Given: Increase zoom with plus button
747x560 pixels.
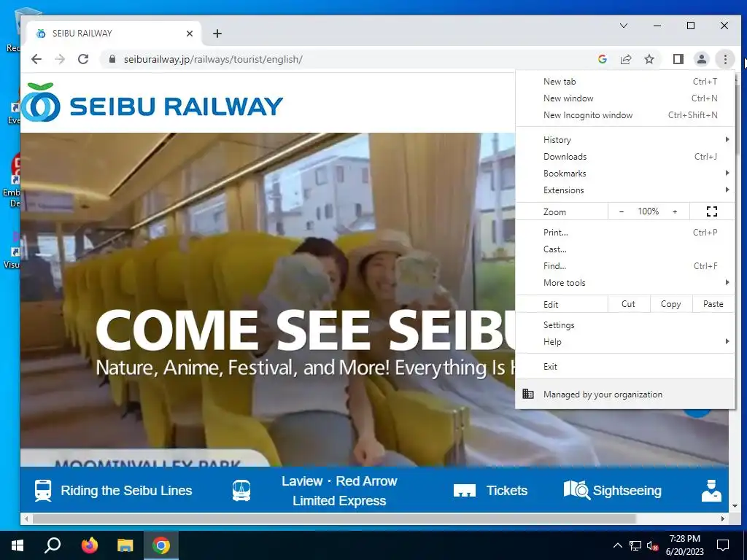Looking at the screenshot, I should coord(675,211).
